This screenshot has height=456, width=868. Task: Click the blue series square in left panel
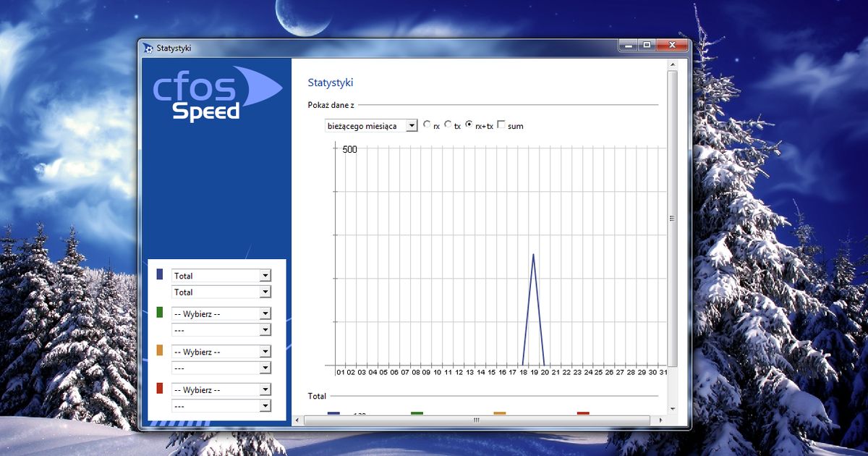(x=160, y=274)
